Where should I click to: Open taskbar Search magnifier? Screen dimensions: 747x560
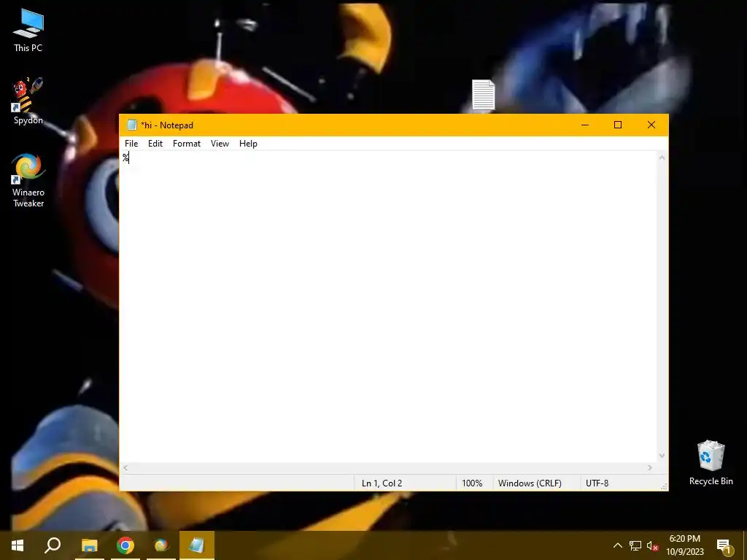point(53,545)
